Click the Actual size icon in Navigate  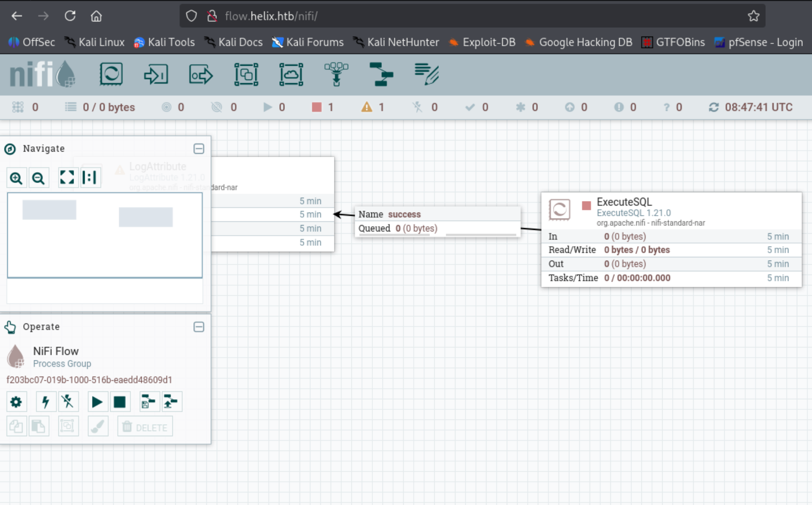(x=90, y=177)
